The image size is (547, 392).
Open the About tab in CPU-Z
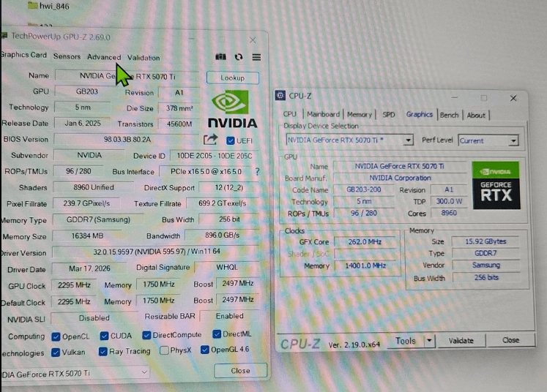(476, 116)
